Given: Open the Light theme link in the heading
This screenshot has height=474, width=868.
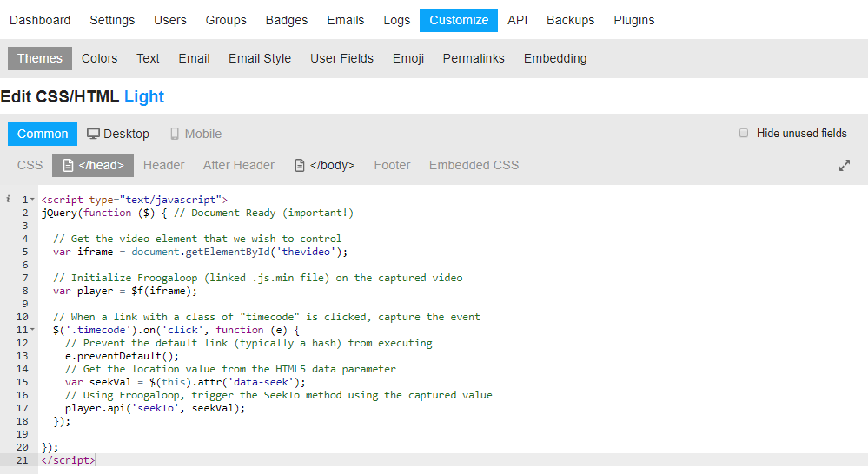Looking at the screenshot, I should tap(144, 96).
